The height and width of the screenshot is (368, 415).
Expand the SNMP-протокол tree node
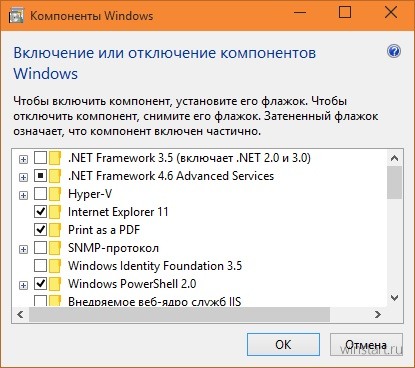tap(23, 249)
